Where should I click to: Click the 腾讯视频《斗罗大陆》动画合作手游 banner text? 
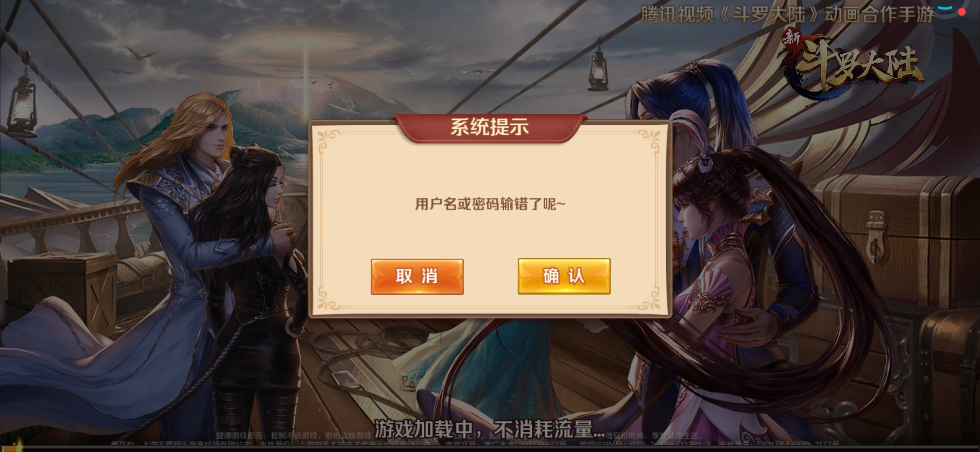point(787,15)
